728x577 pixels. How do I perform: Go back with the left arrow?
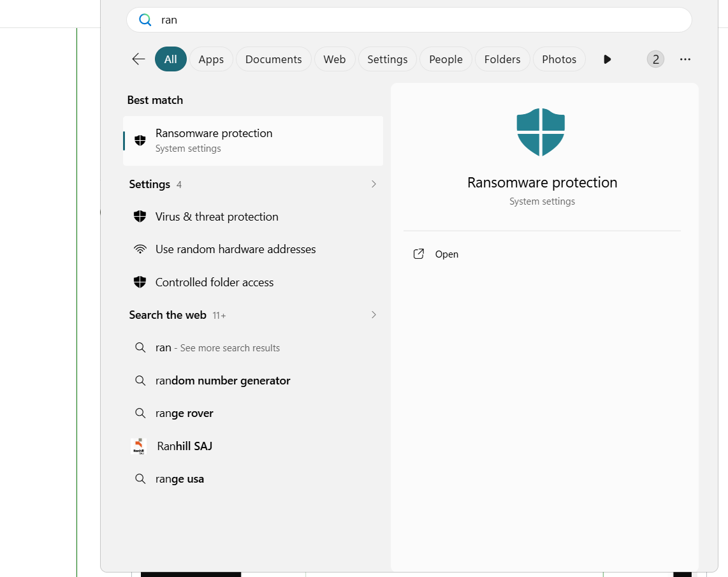(x=138, y=59)
